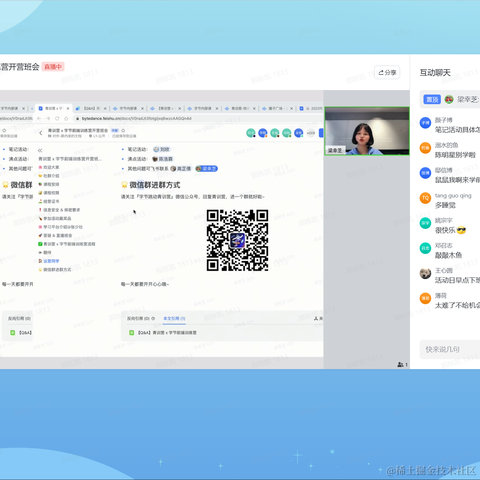The width and height of the screenshot is (480, 480).
Task: Click 邓召志's green chat avatar
Action: 425,248
